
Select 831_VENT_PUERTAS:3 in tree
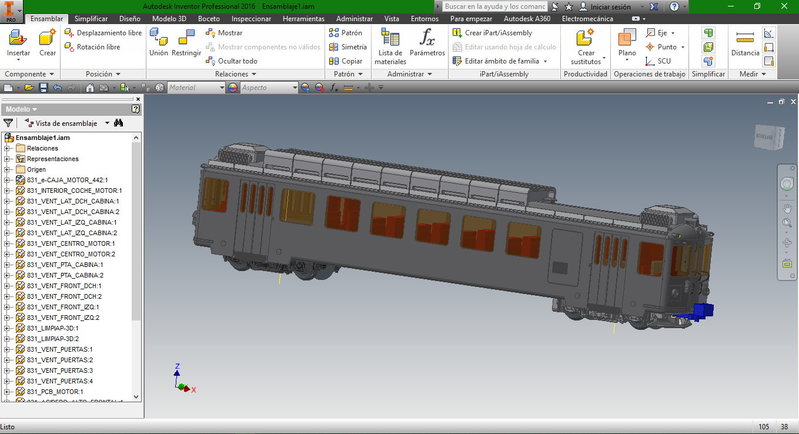coord(60,370)
